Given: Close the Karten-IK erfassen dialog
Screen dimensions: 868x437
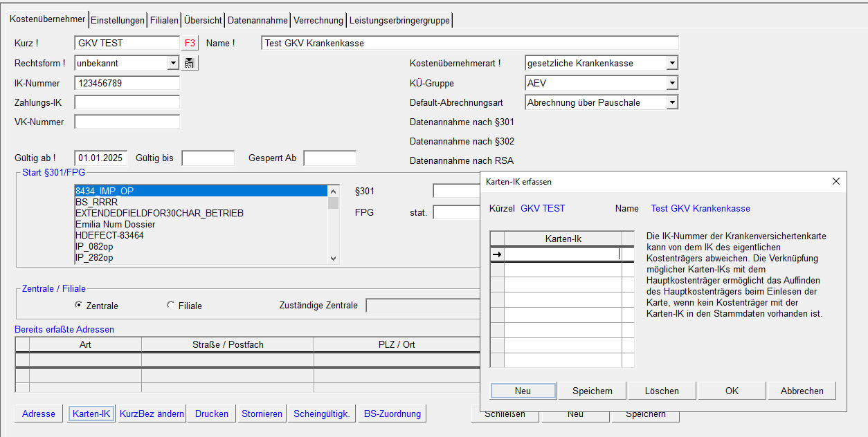Looking at the screenshot, I should [x=835, y=181].
